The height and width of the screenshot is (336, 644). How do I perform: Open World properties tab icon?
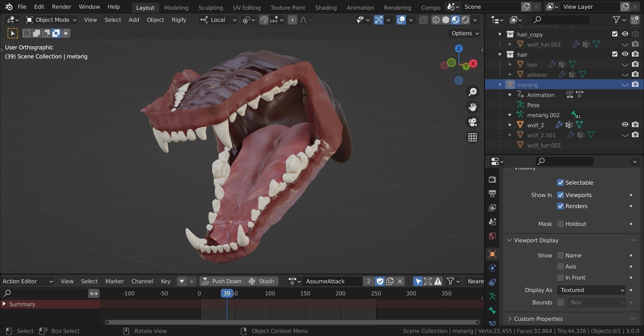pyautogui.click(x=492, y=236)
